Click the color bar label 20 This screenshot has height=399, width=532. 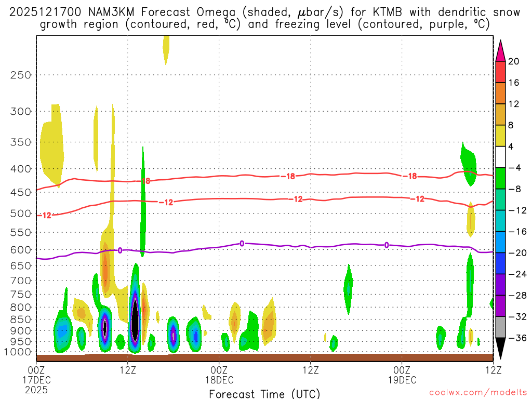[x=514, y=61]
